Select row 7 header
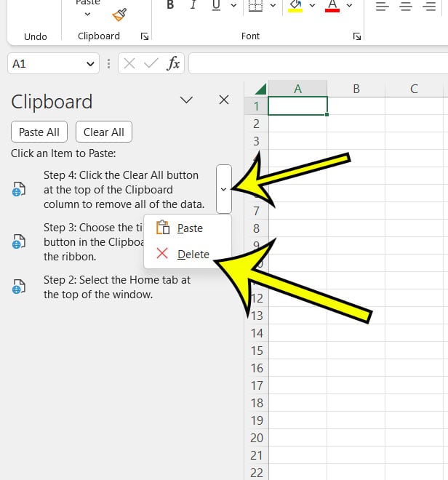Image resolution: width=448 pixels, height=480 pixels. tap(256, 211)
